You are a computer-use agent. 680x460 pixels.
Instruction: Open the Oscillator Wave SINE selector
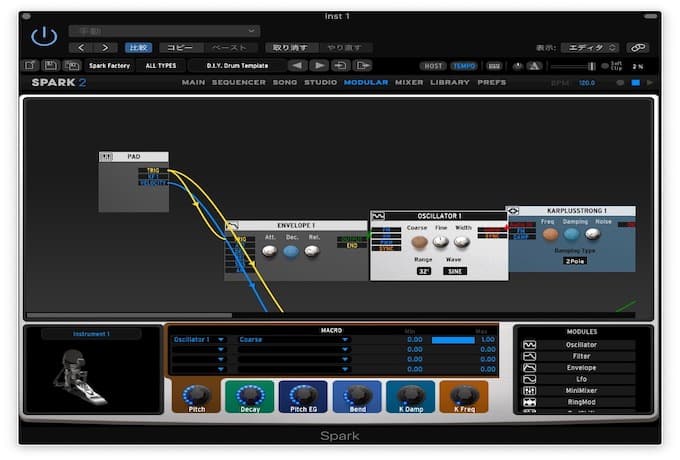[x=455, y=271]
